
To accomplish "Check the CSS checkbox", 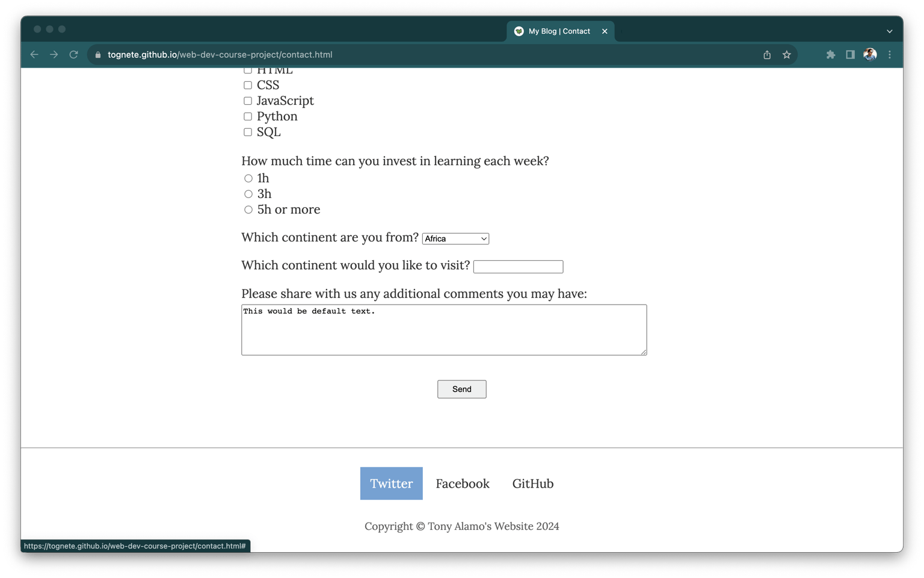I will point(248,85).
